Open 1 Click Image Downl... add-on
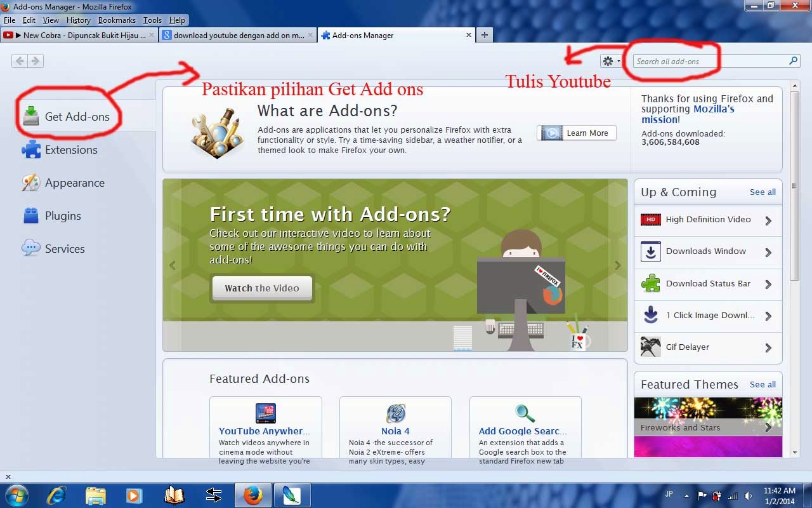This screenshot has width=812, height=508. (x=708, y=316)
